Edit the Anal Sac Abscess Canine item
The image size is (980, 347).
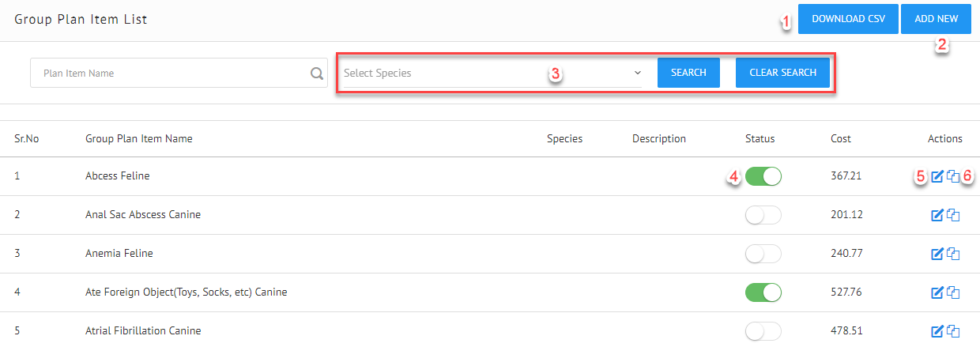937,215
